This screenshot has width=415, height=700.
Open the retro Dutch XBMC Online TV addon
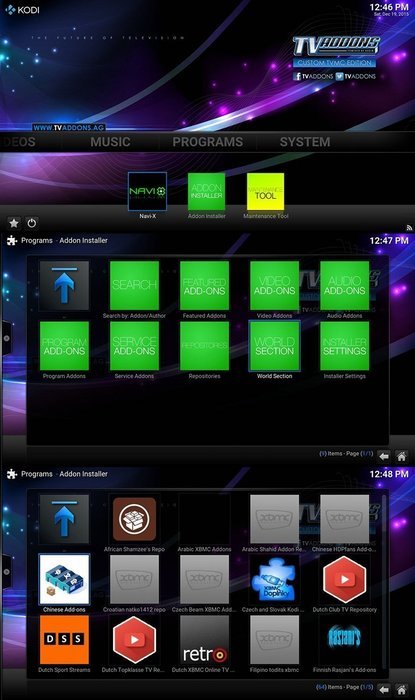(x=204, y=640)
